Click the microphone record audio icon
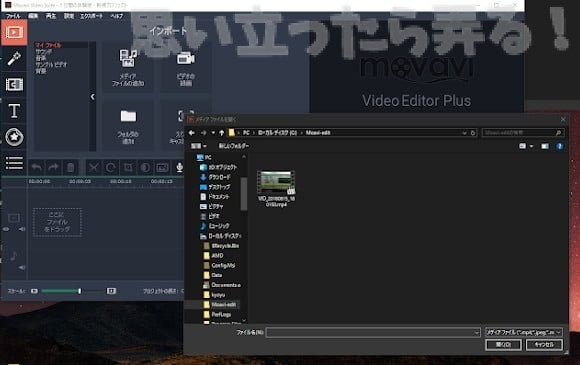 point(179,168)
